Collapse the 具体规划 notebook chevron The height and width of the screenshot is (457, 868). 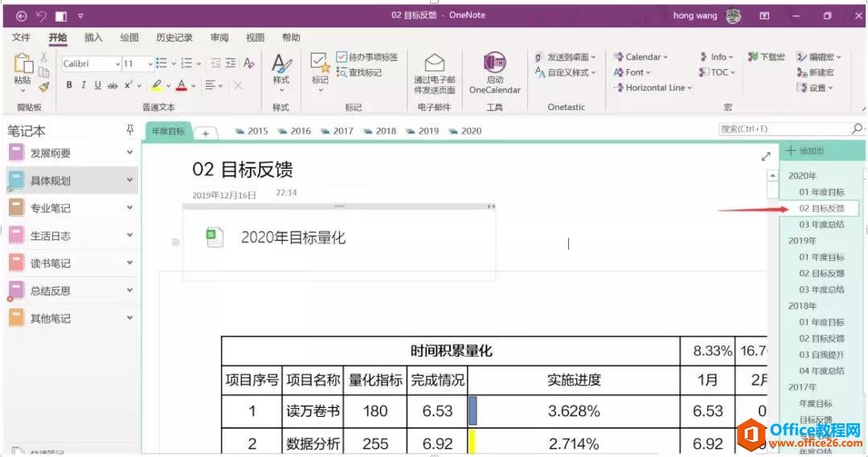(x=129, y=180)
